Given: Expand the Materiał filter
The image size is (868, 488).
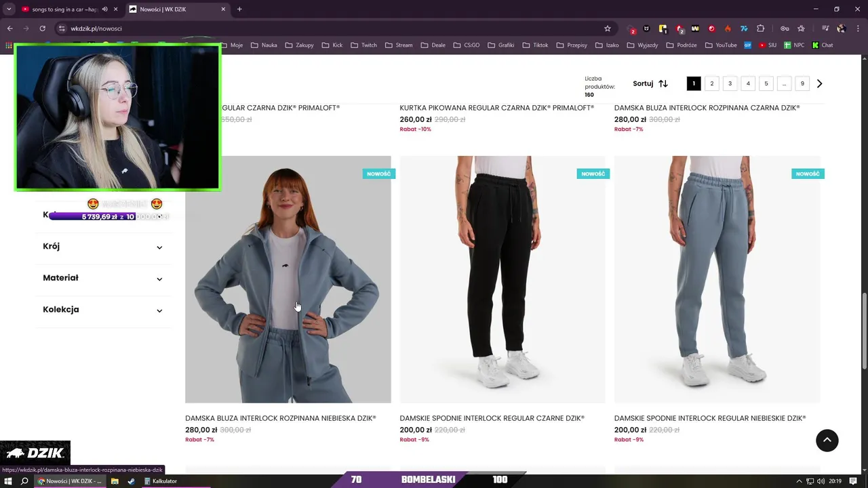Looking at the screenshot, I should [x=103, y=278].
